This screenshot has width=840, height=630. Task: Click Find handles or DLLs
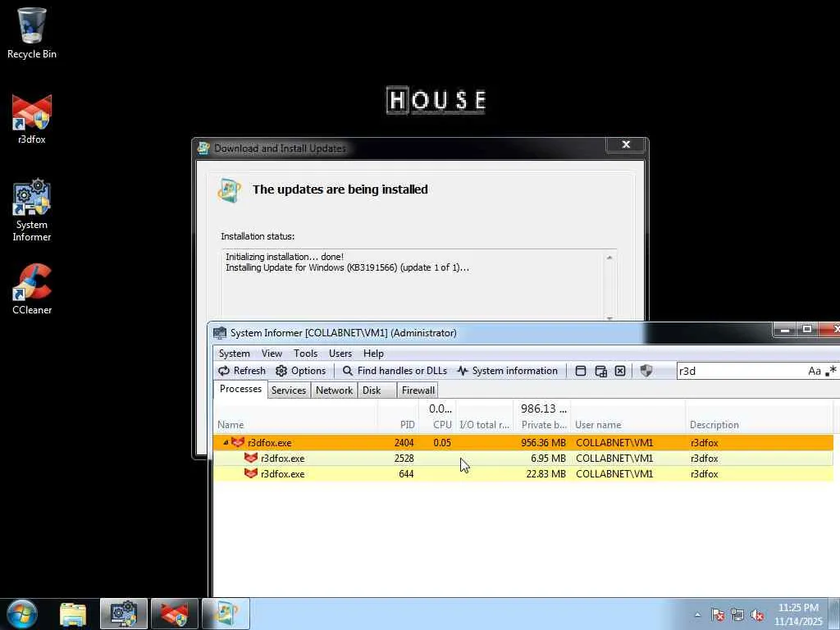[395, 371]
